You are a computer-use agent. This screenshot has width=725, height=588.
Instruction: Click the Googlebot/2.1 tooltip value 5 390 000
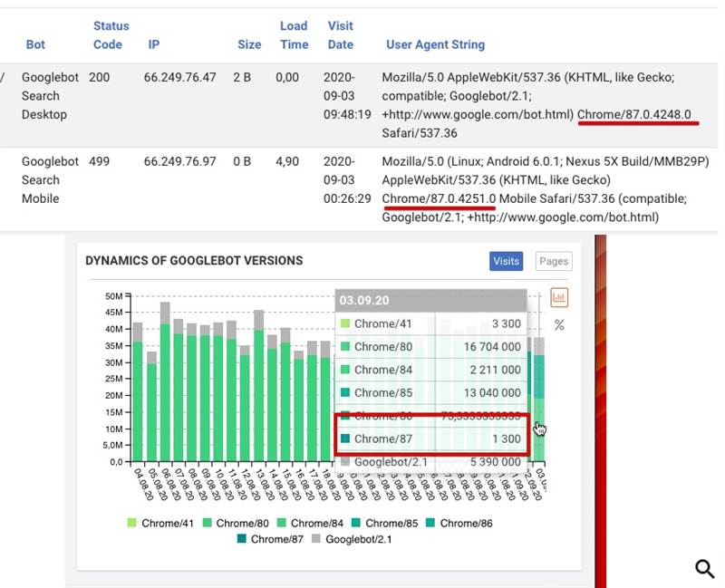[495, 462]
